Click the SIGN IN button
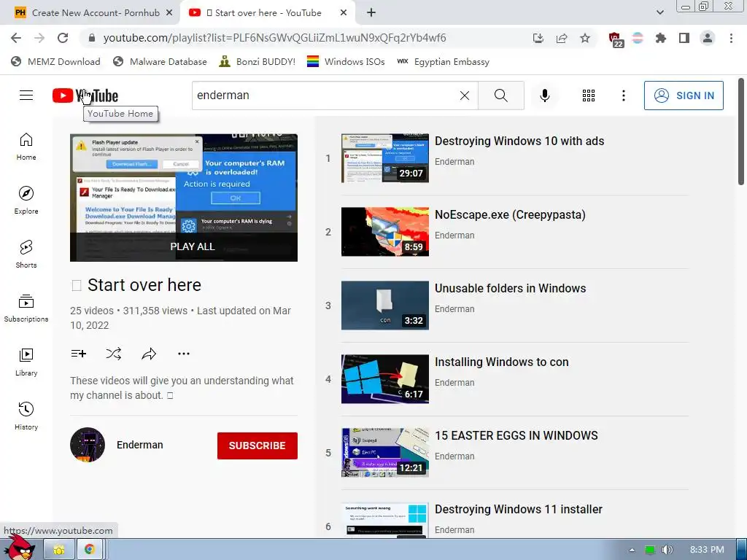 (x=684, y=96)
